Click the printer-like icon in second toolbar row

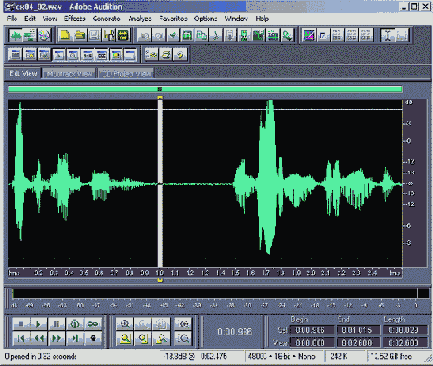coord(165,55)
